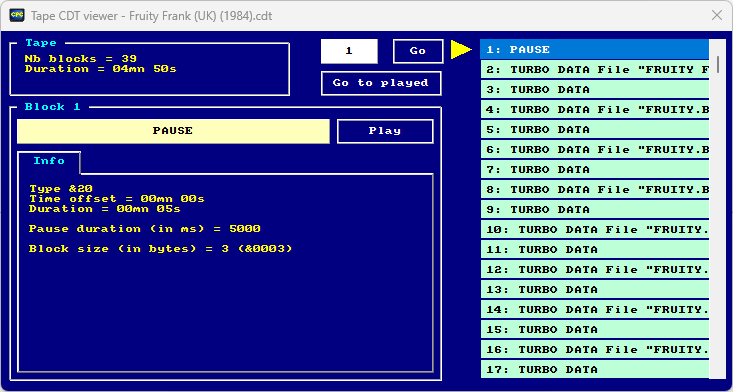
Task: Select block 7: TURBO DATA
Action: [595, 170]
